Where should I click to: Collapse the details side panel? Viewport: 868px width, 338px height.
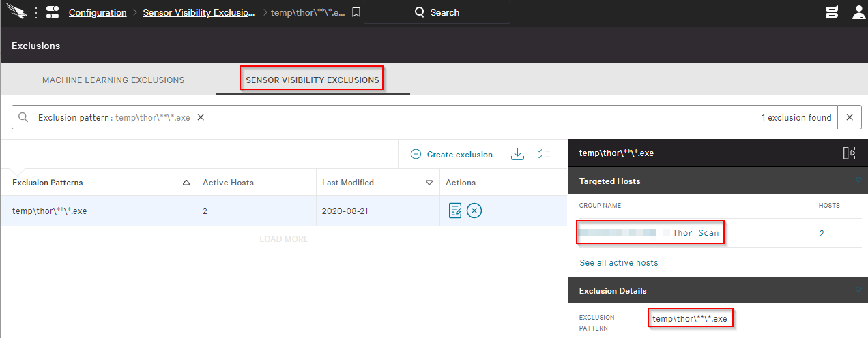coord(849,153)
